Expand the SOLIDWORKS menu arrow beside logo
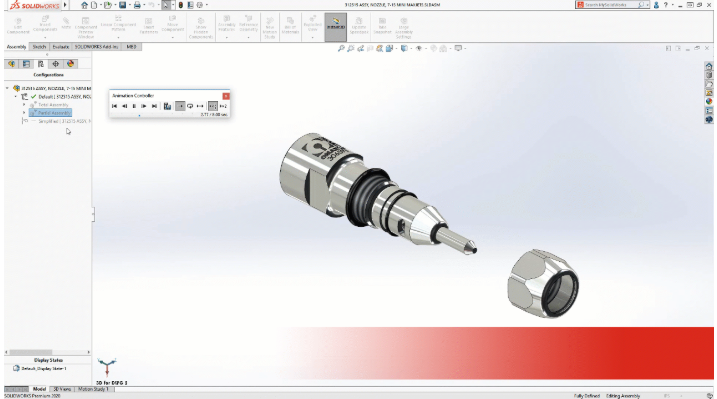 65,5
